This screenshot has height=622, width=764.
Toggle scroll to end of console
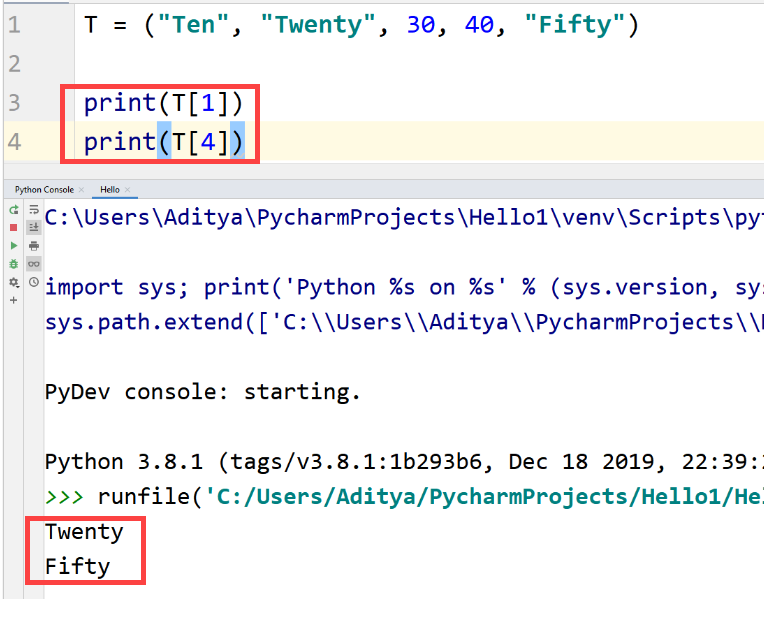[x=34, y=227]
